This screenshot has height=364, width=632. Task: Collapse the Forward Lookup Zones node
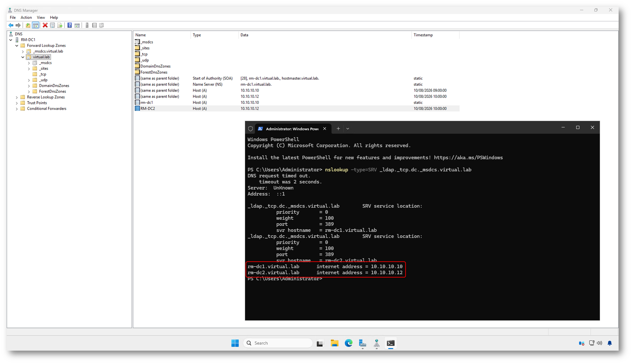[17, 45]
